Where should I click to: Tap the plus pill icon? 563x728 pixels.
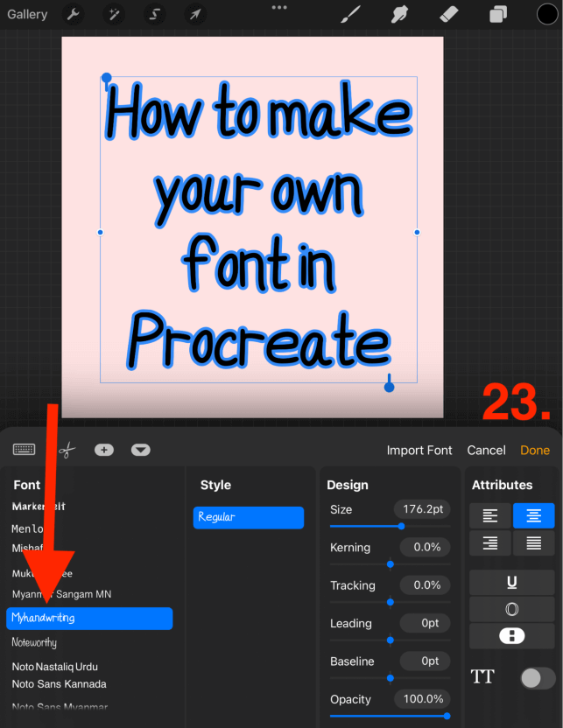(x=104, y=450)
